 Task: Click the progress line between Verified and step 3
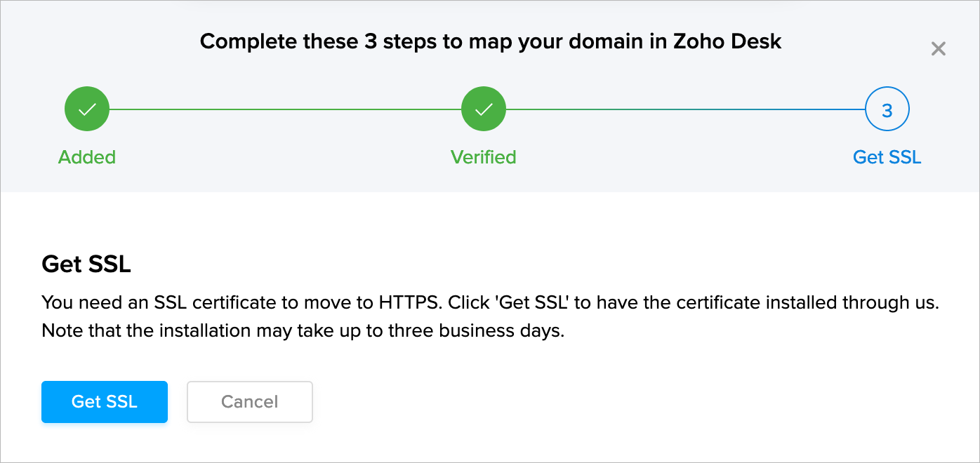pyautogui.click(x=684, y=109)
